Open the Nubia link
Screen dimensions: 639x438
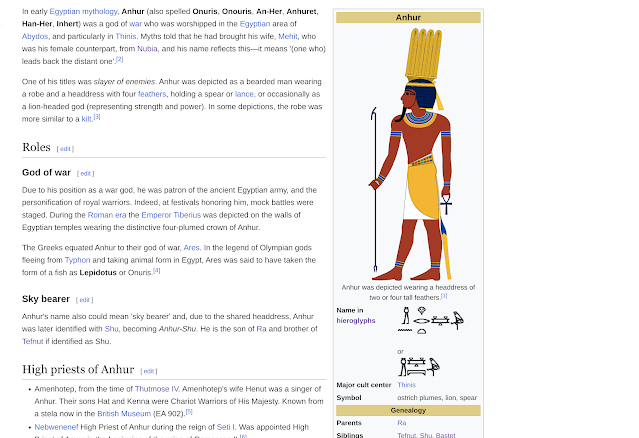147,48
